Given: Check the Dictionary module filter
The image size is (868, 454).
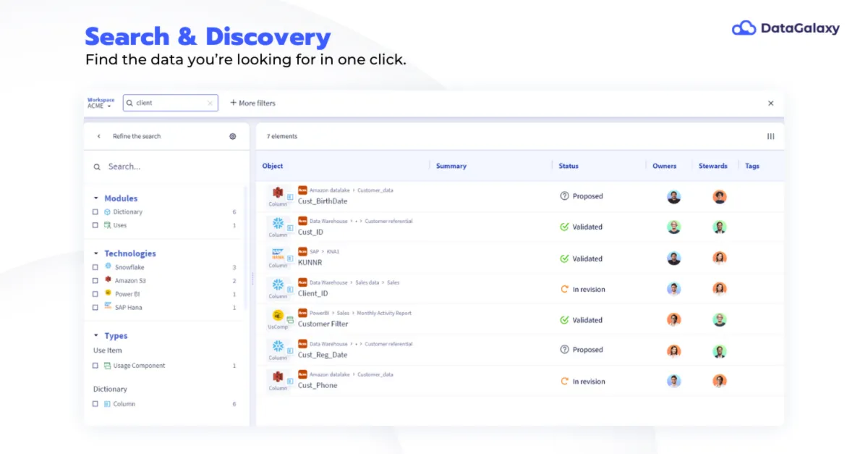Looking at the screenshot, I should pos(95,212).
